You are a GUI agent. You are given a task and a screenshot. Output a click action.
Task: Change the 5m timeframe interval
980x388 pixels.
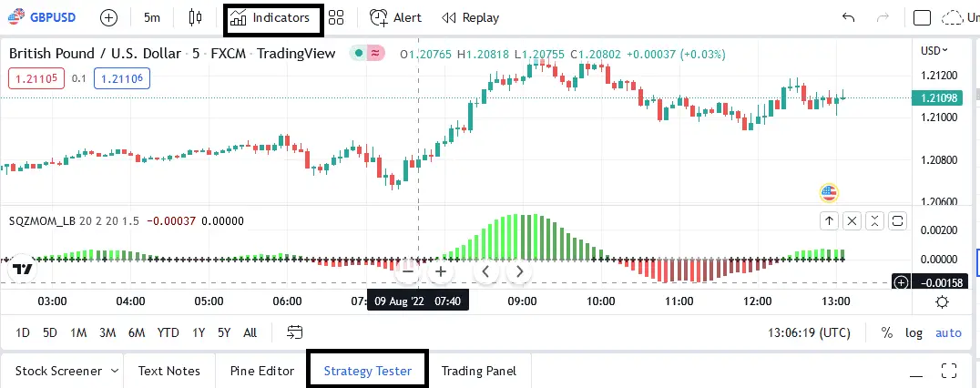(x=152, y=17)
